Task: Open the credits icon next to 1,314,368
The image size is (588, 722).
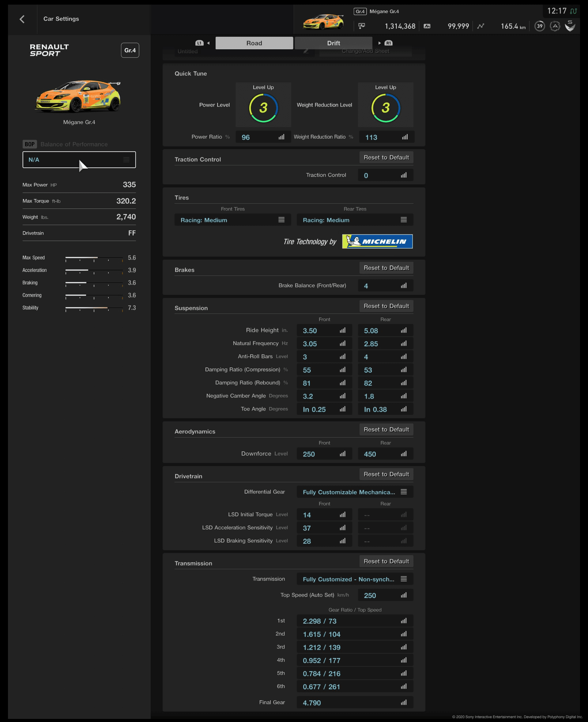Action: pos(362,26)
